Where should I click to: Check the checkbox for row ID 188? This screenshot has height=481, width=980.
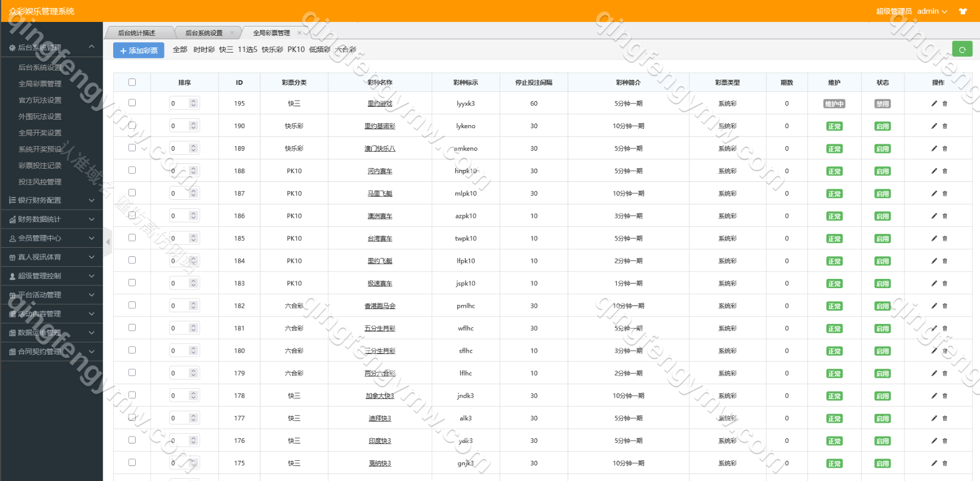132,170
